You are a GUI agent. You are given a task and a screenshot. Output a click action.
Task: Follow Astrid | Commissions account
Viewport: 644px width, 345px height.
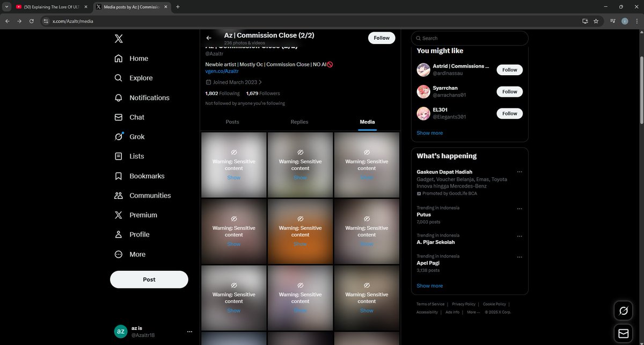pyautogui.click(x=509, y=70)
